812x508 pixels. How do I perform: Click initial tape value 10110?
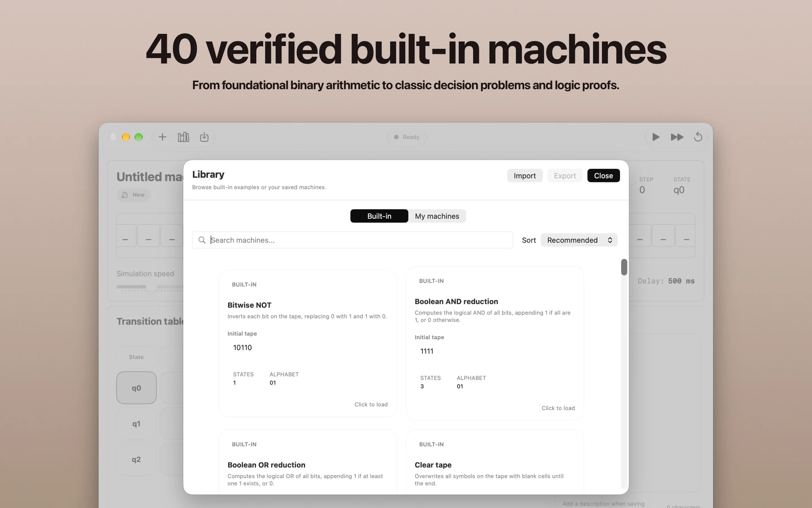[x=242, y=348]
